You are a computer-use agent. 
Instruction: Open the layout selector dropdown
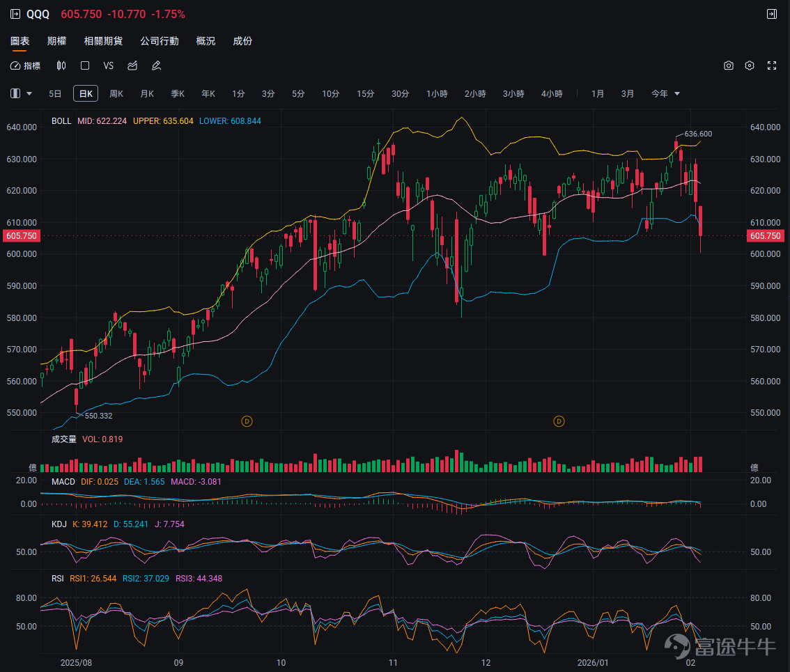coord(21,94)
